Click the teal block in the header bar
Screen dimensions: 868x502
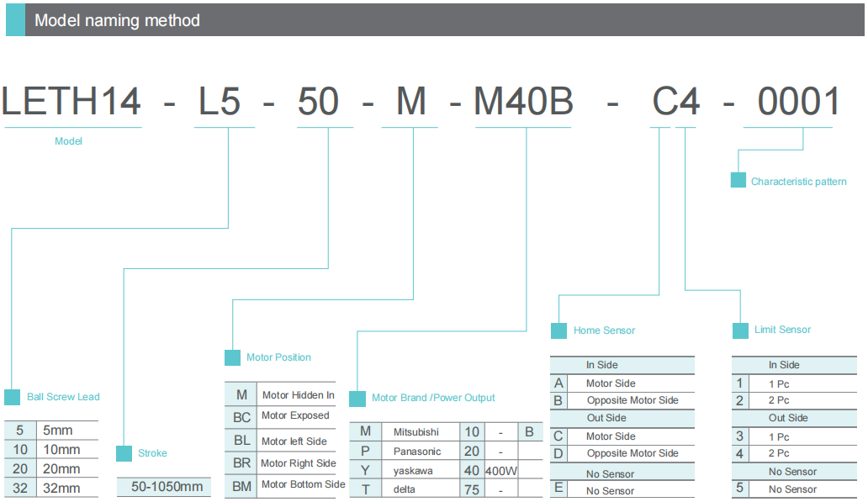[15, 19]
